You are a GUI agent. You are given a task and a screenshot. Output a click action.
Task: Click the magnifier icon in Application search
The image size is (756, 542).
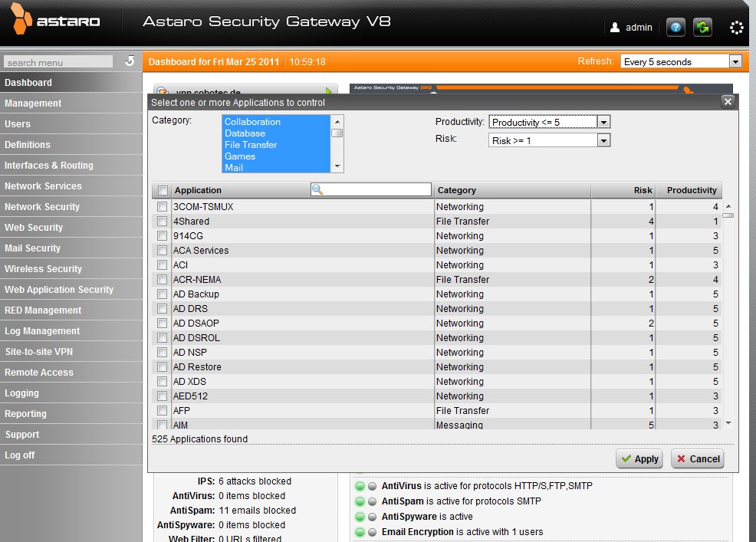click(317, 189)
